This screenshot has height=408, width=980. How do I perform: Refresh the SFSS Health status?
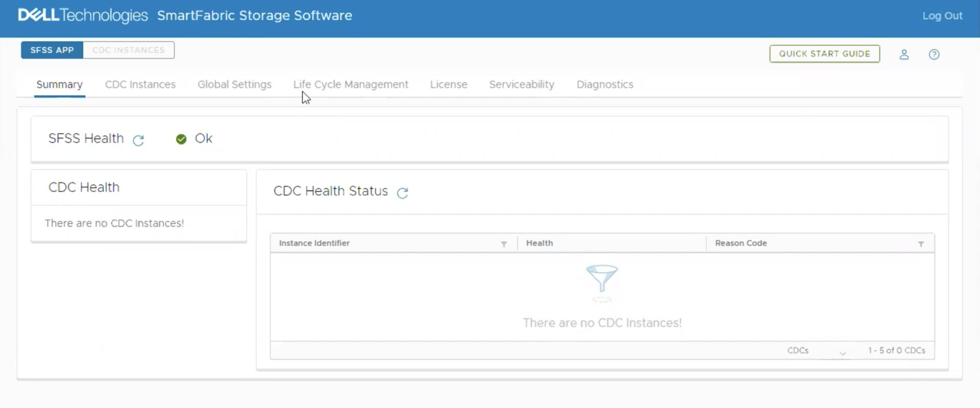click(138, 140)
